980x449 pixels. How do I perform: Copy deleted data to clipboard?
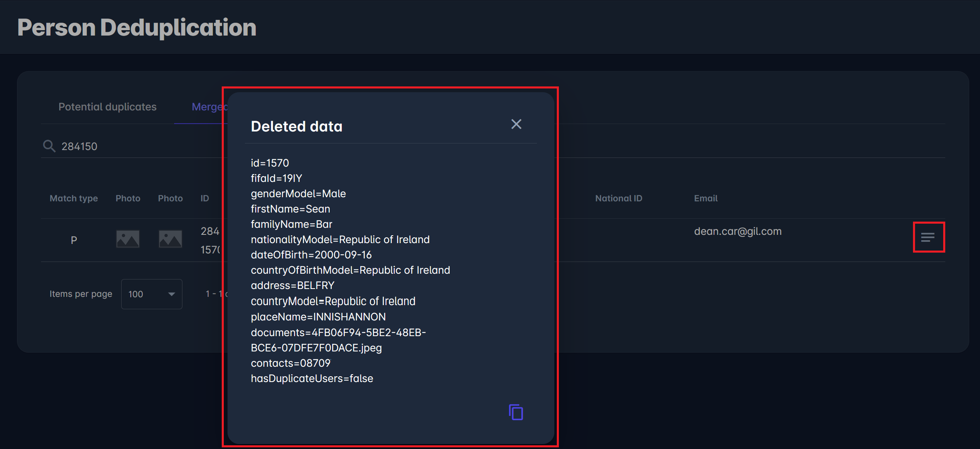tap(516, 412)
